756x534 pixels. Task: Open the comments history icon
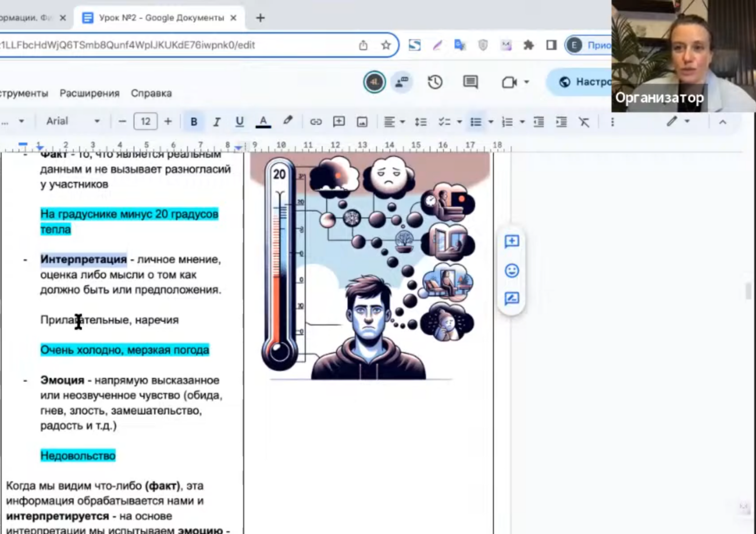coord(470,82)
